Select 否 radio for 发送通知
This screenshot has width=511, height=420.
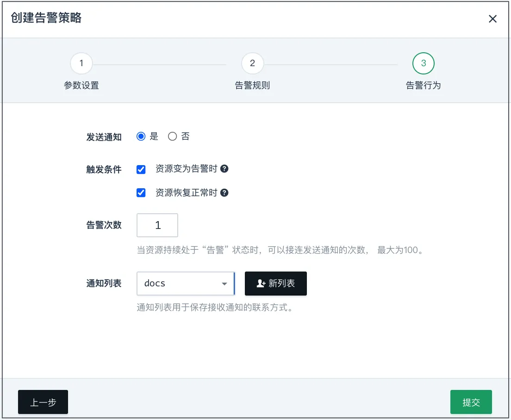(x=172, y=136)
